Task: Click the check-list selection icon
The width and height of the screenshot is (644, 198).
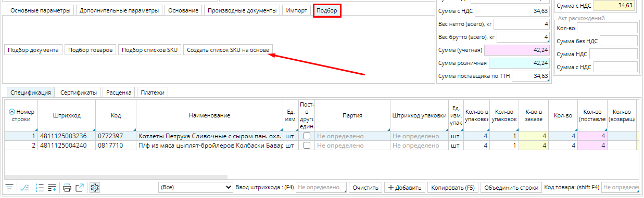Action: pyautogui.click(x=24, y=188)
